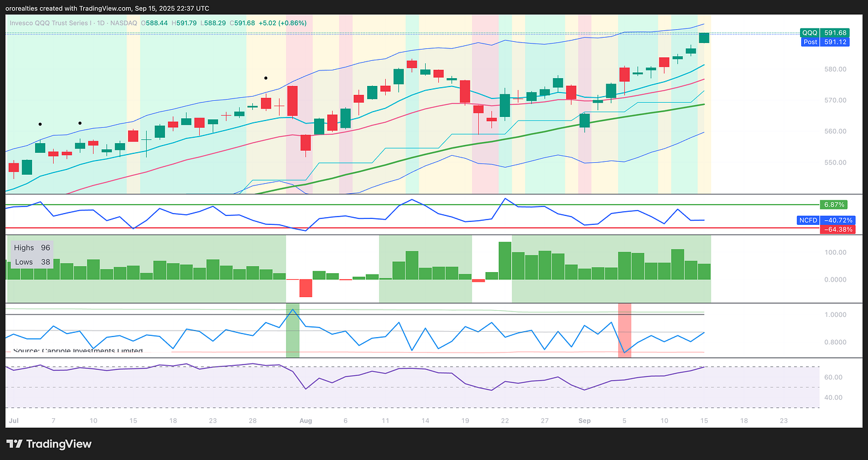868x460 pixels.
Task: Click the 100.00 axis label of highs-lows pane
Action: click(836, 252)
